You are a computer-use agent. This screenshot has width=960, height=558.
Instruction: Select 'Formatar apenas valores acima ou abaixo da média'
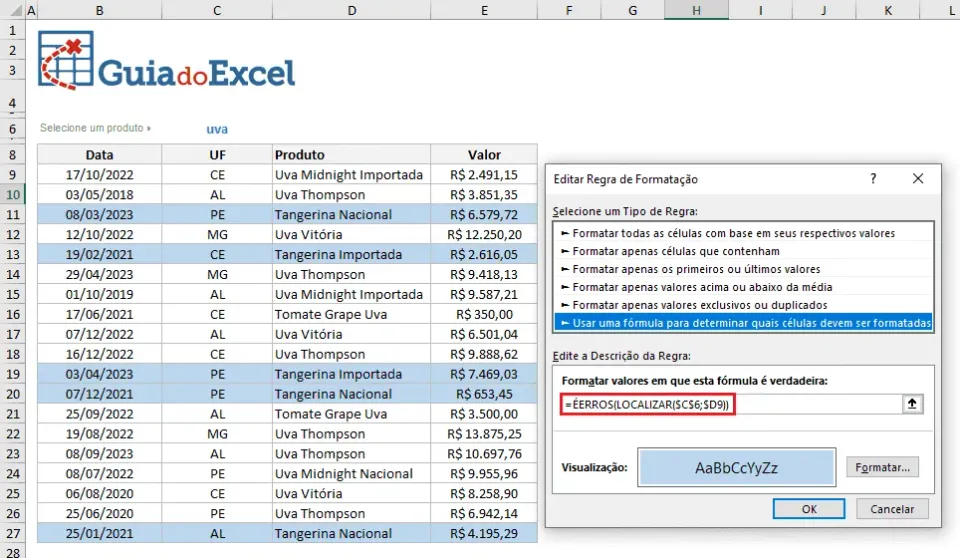(743, 287)
